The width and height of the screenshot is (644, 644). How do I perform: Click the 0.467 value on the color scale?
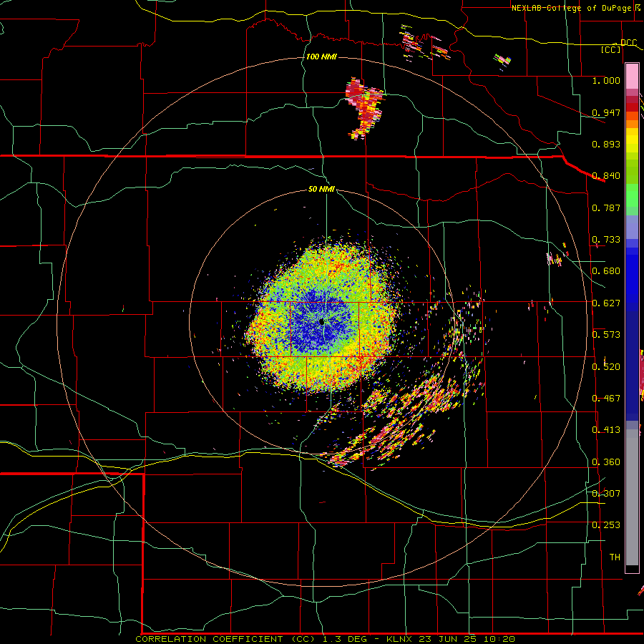click(x=606, y=399)
